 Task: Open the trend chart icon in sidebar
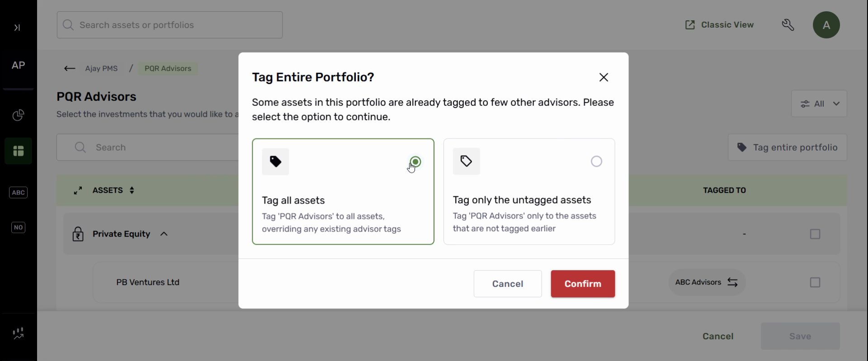(18, 334)
